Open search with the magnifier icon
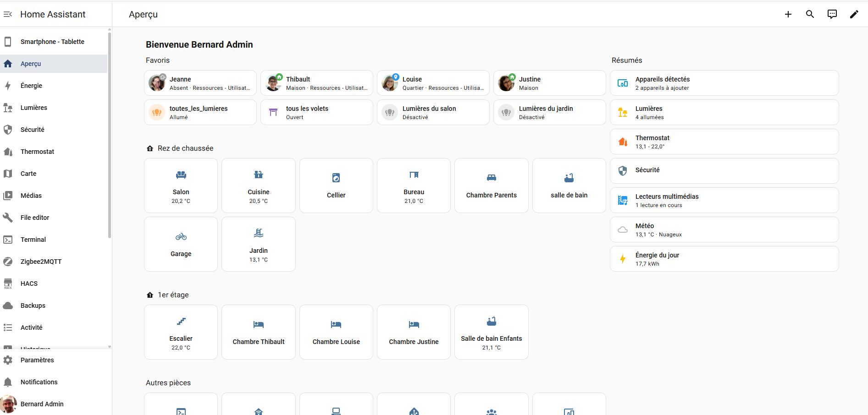The image size is (868, 415). tap(810, 14)
